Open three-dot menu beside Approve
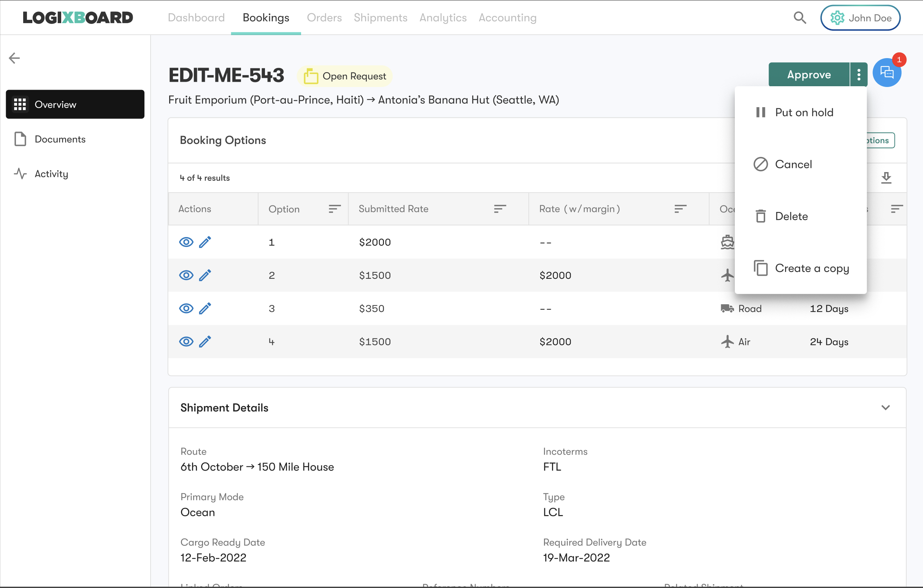The height and width of the screenshot is (588, 923). 859,75
